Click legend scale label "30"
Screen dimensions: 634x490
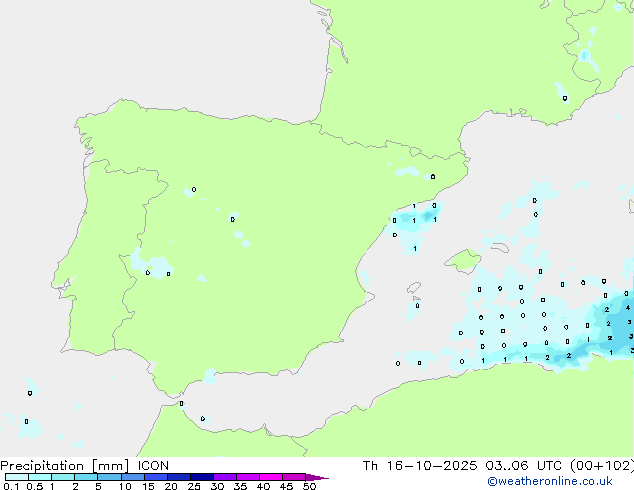[217, 486]
